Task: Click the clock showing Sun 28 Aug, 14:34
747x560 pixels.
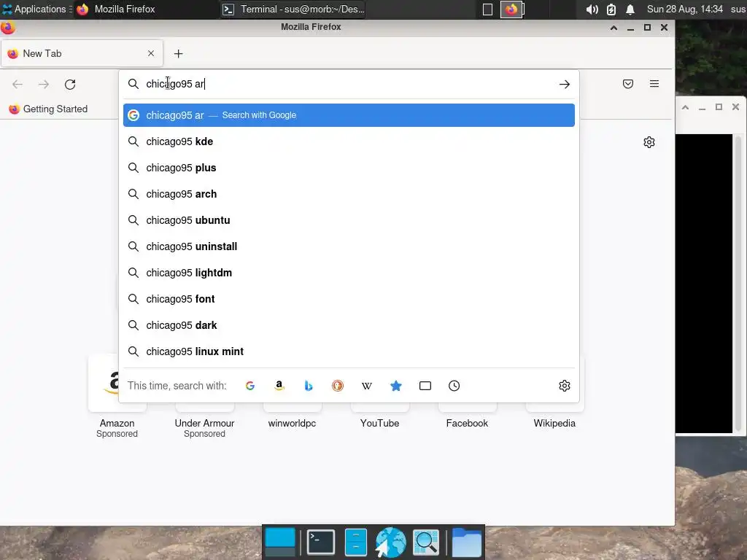Action: 684,9
